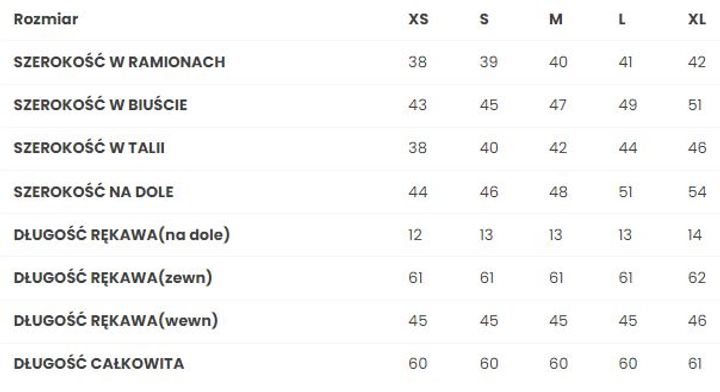Click the DŁUGOŚĆ RĘKAWA(na dole) row label
The width and height of the screenshot is (720, 392).
click(x=122, y=235)
